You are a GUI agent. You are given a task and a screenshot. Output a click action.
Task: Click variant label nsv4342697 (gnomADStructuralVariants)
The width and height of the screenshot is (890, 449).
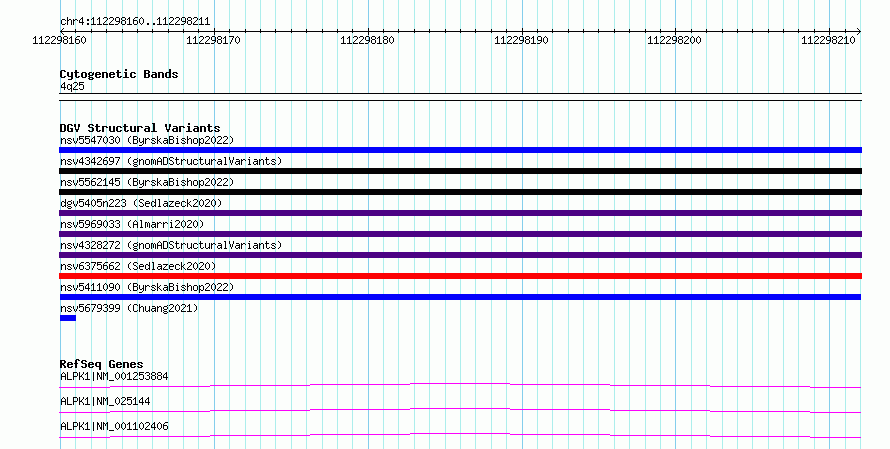click(x=171, y=161)
